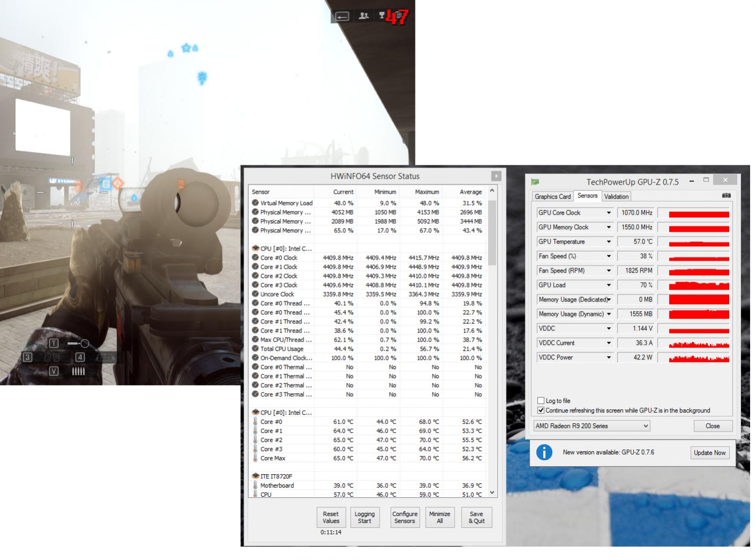This screenshot has width=756, height=560.
Task: Click the Core #1 Thermal sensor icon
Action: (x=255, y=376)
